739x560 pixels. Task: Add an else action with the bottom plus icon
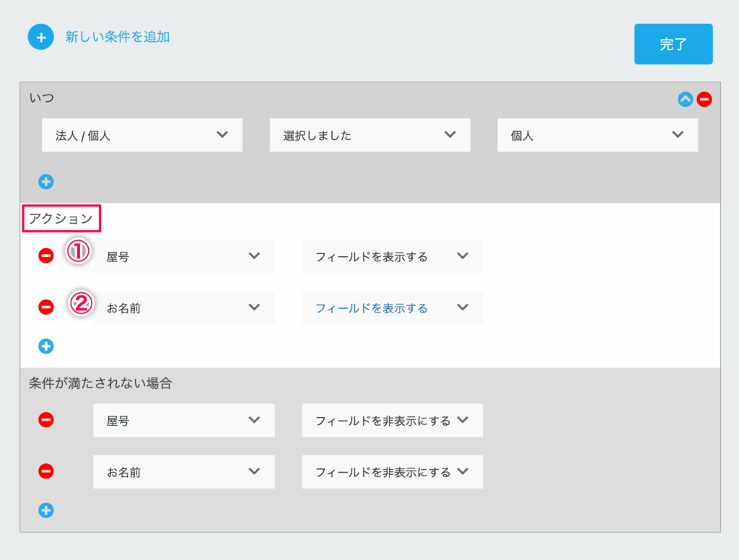pyautogui.click(x=45, y=510)
